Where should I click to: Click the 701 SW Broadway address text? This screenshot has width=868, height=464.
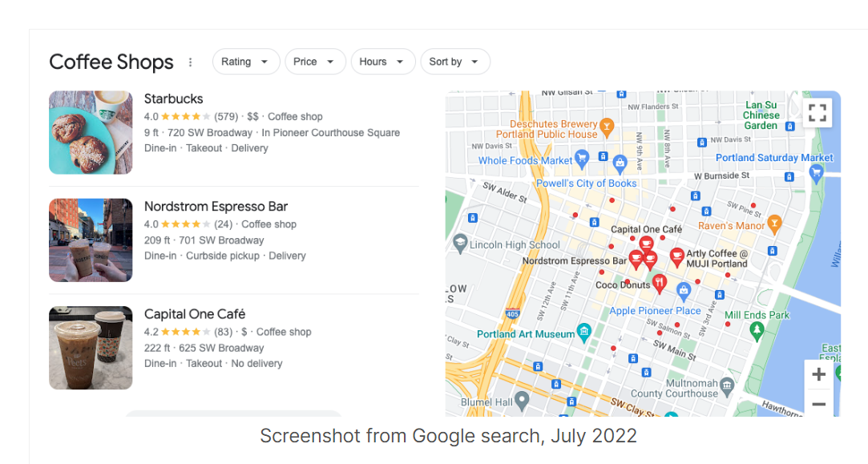(221, 240)
